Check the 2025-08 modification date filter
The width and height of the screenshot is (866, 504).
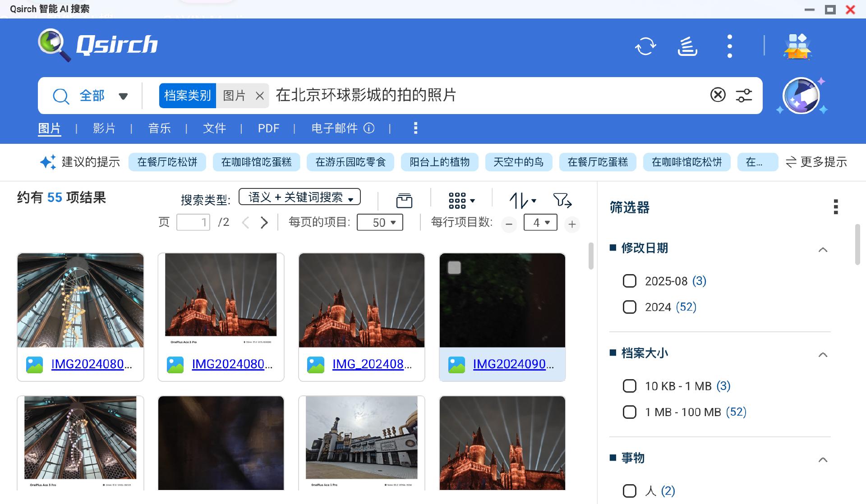coord(629,281)
